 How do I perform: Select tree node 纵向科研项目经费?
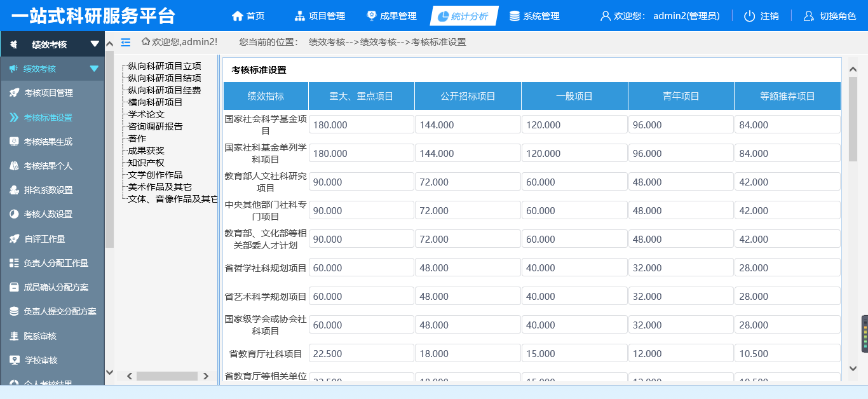(165, 90)
